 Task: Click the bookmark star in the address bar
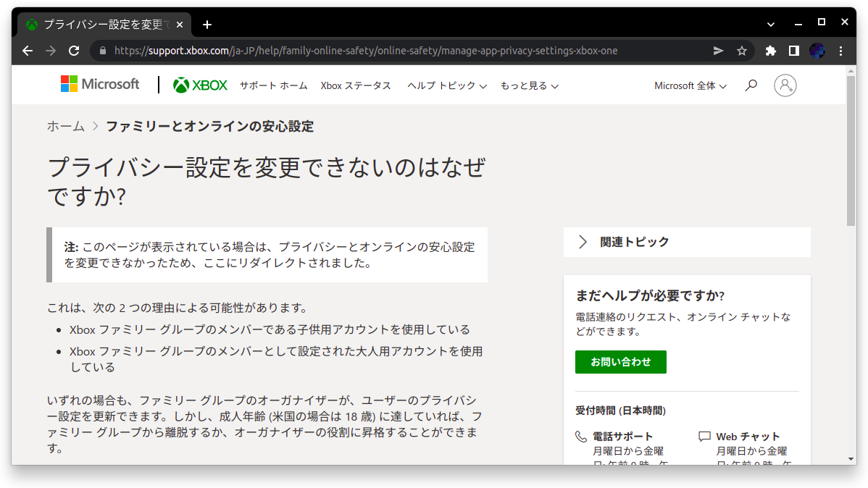click(x=741, y=51)
